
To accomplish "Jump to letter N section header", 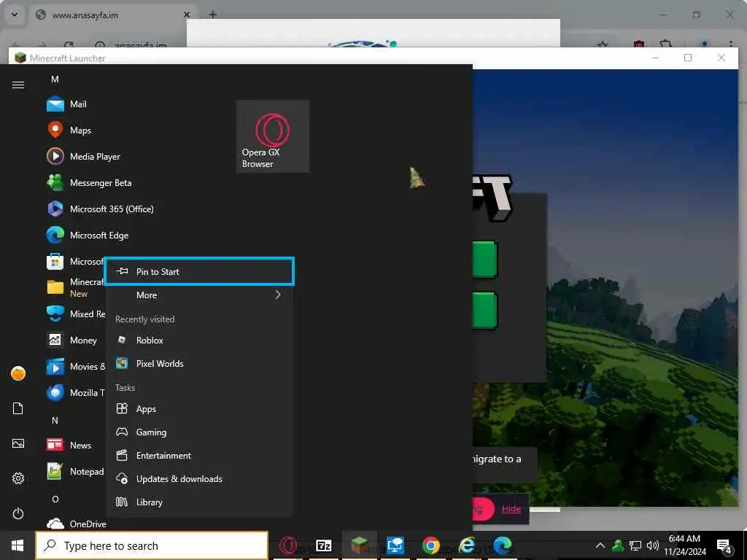I will 55,420.
